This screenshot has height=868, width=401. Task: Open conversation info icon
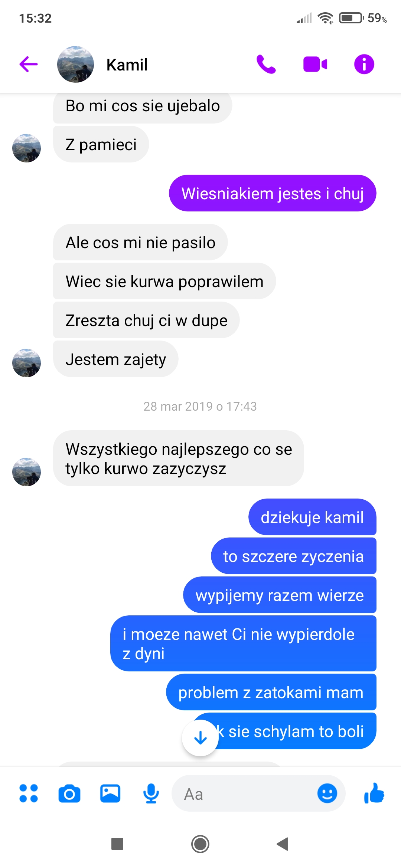(364, 64)
